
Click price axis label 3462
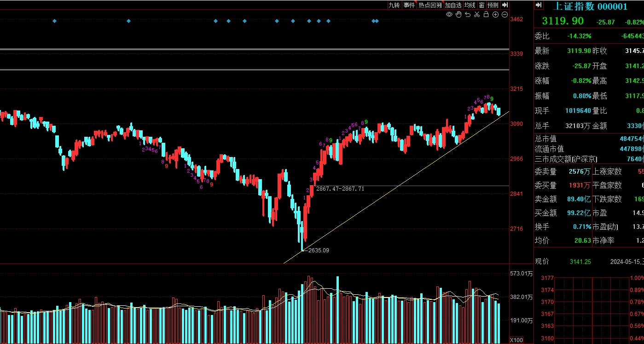516,19
